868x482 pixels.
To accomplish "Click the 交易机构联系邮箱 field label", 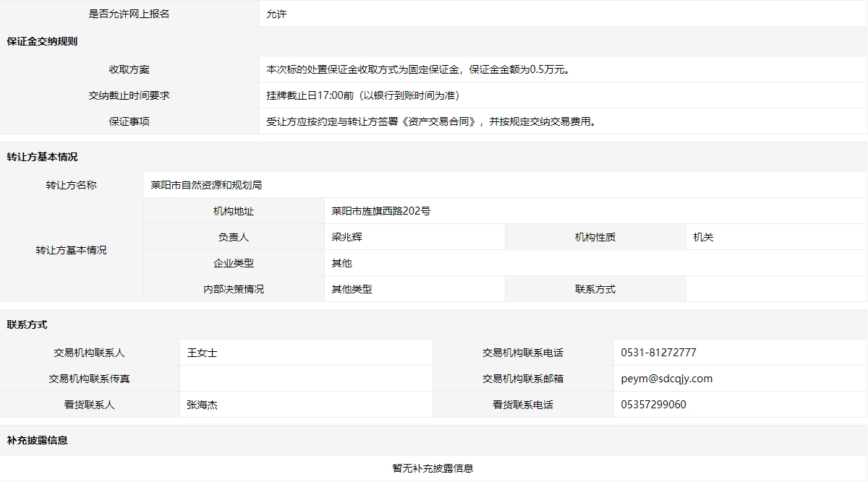I will coord(522,379).
